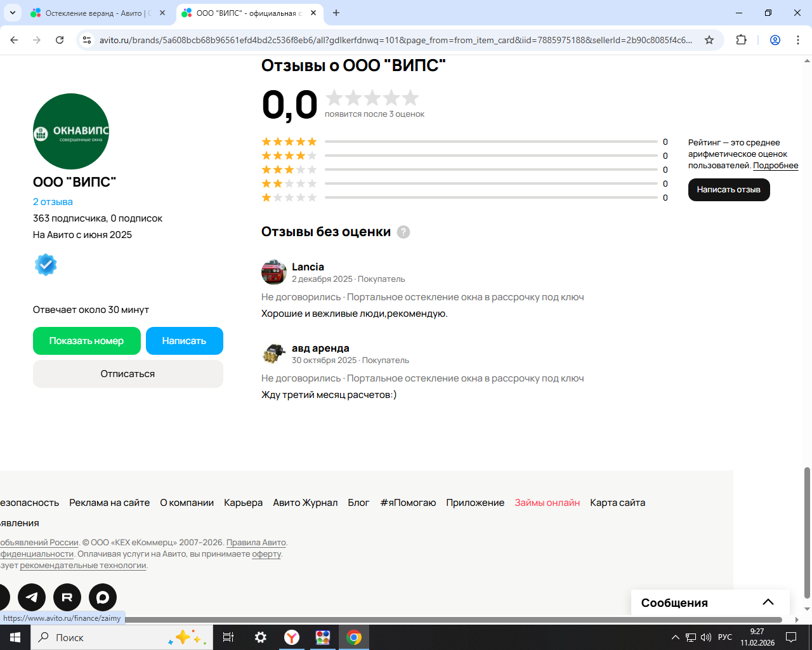Open Карта сайта footer link
The height and width of the screenshot is (650, 812).
(618, 503)
